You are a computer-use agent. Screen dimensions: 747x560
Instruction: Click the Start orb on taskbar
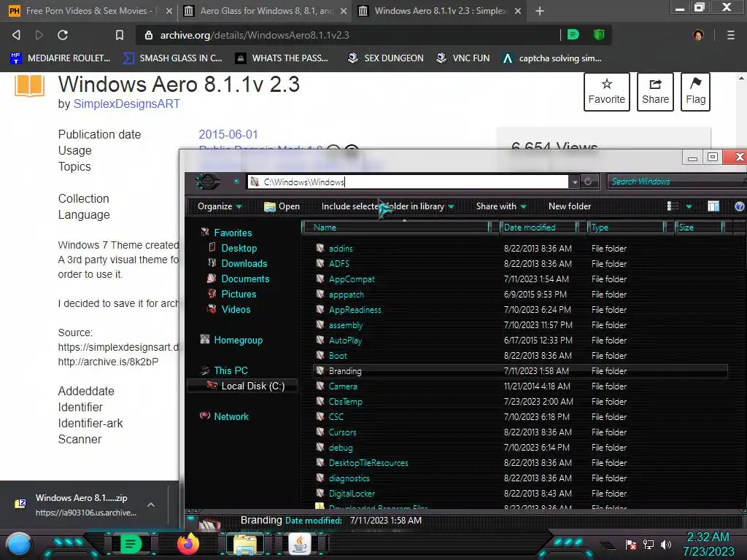coord(19,544)
